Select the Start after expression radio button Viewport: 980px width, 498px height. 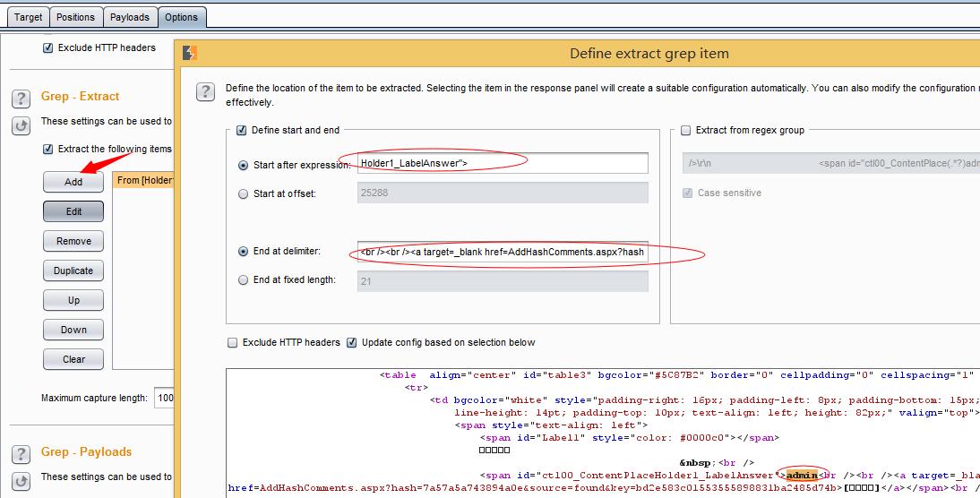click(244, 165)
